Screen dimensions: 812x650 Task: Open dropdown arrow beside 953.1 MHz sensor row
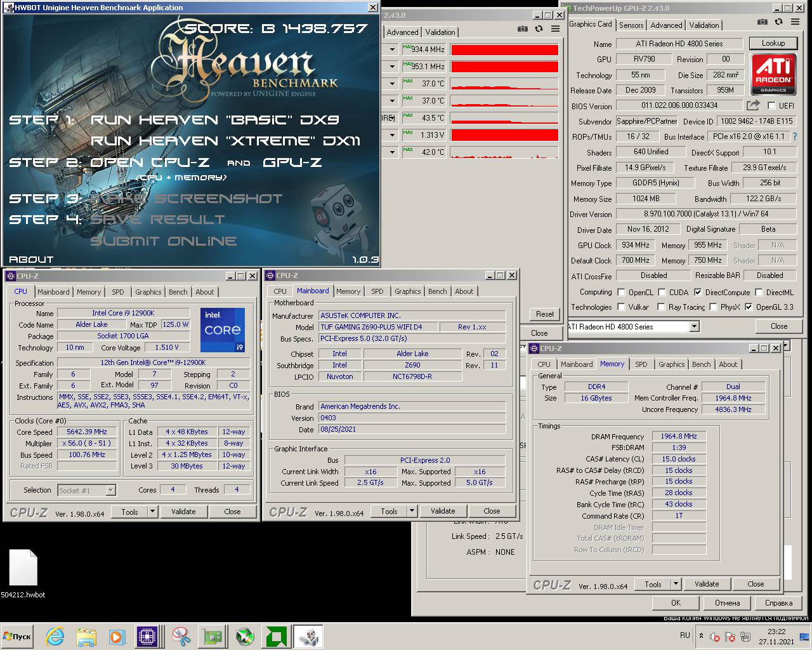(x=392, y=67)
